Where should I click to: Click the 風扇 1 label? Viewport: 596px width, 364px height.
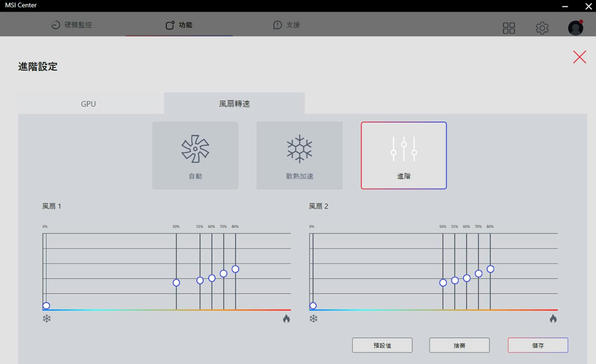(52, 206)
